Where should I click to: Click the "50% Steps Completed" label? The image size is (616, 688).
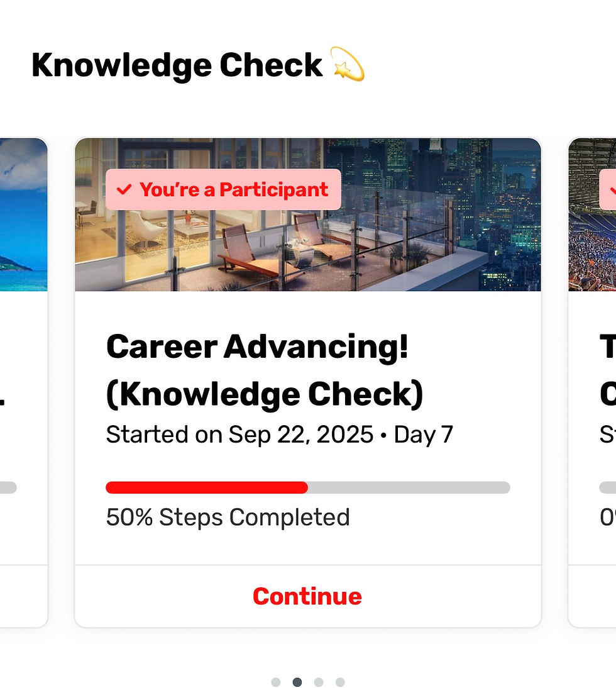pyautogui.click(x=228, y=518)
